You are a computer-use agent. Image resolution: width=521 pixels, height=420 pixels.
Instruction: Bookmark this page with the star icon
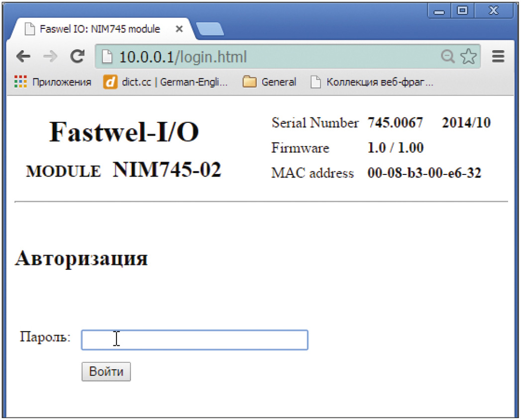[468, 57]
